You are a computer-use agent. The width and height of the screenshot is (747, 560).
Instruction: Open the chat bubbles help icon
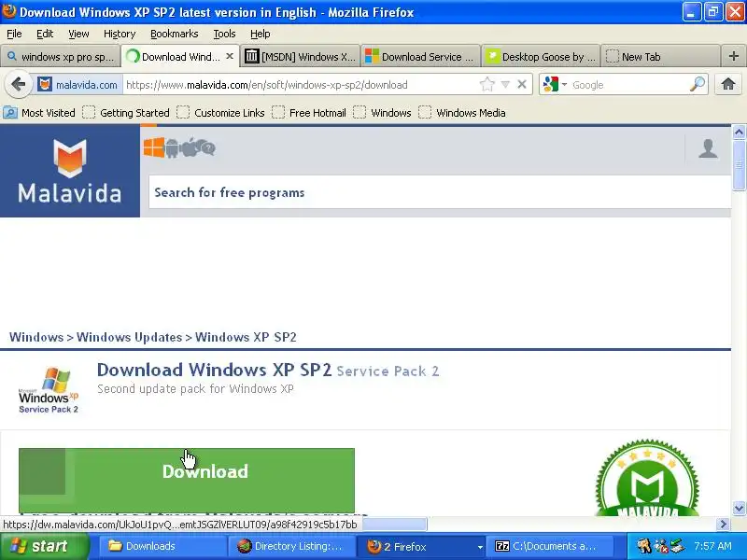[206, 148]
